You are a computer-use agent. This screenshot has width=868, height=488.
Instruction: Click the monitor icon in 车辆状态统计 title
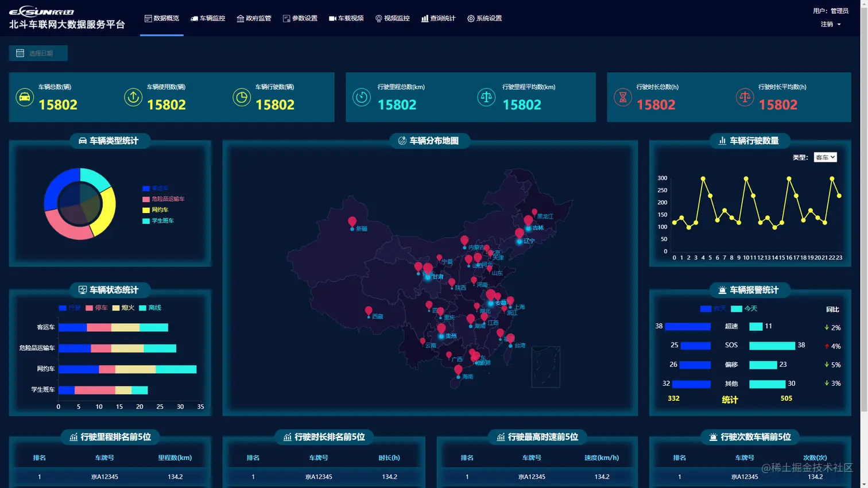[83, 290]
